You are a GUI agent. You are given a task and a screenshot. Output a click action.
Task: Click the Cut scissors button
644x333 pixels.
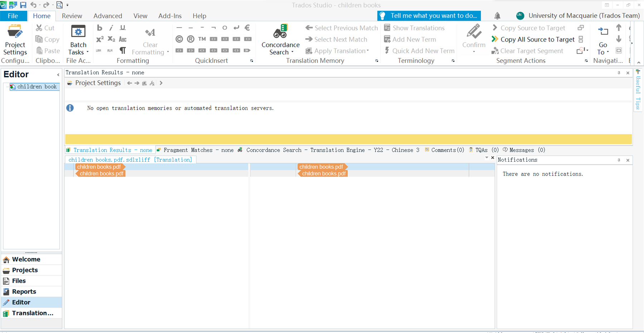tap(45, 28)
